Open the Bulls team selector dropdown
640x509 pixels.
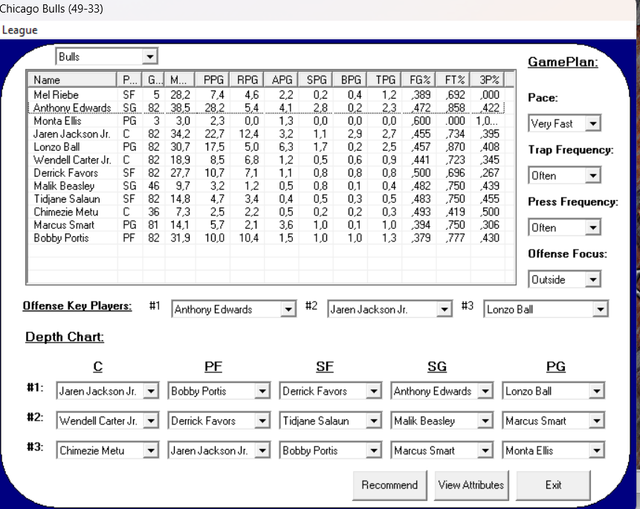coord(107,57)
